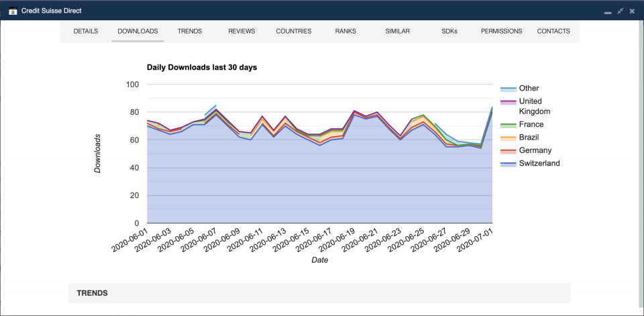The image size is (644, 316).
Task: Click the 2020-07-01 date axis label
Action: click(475, 240)
